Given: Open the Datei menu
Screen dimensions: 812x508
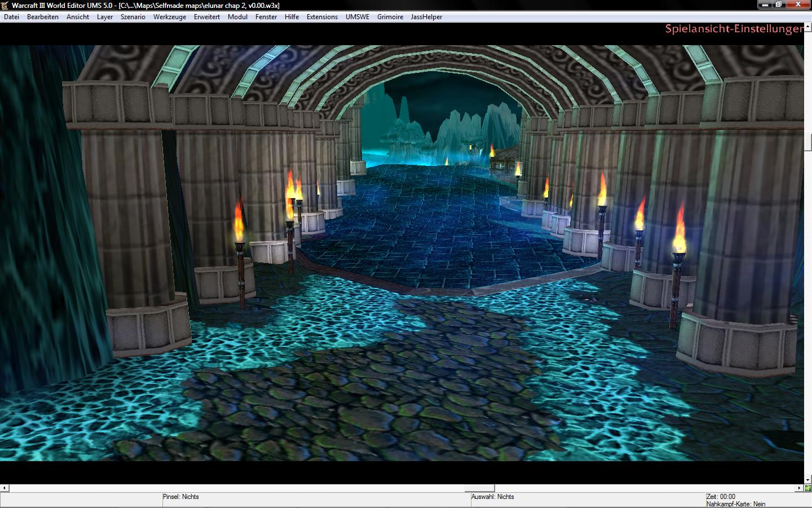Looking at the screenshot, I should coord(11,17).
